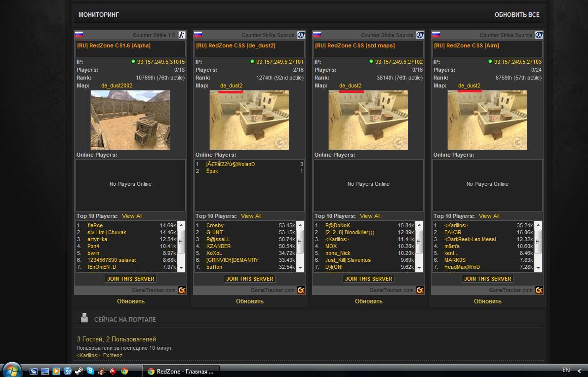Open the red star poker app in taskbar
The width and height of the screenshot is (588, 377).
[113, 371]
